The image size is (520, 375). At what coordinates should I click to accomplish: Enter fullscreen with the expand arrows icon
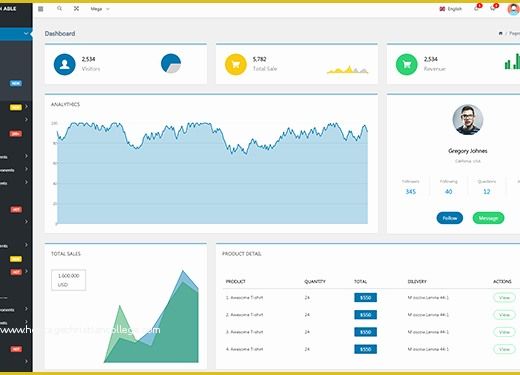click(x=76, y=9)
